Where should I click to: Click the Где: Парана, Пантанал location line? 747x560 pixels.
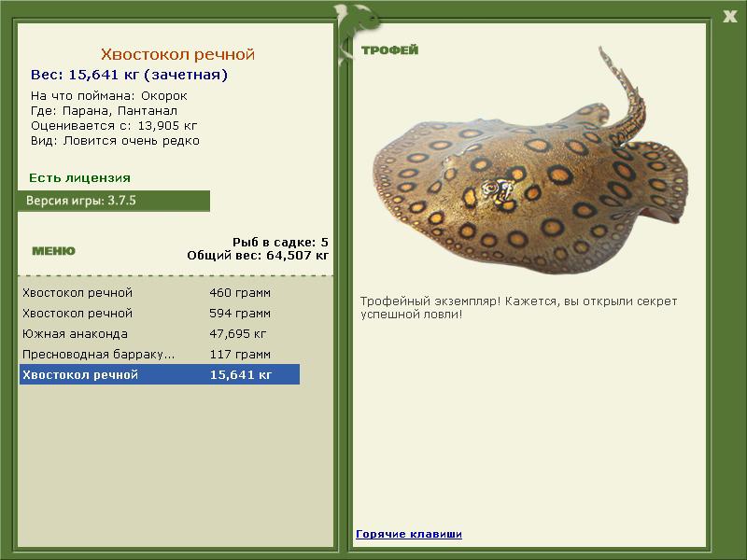(x=104, y=111)
